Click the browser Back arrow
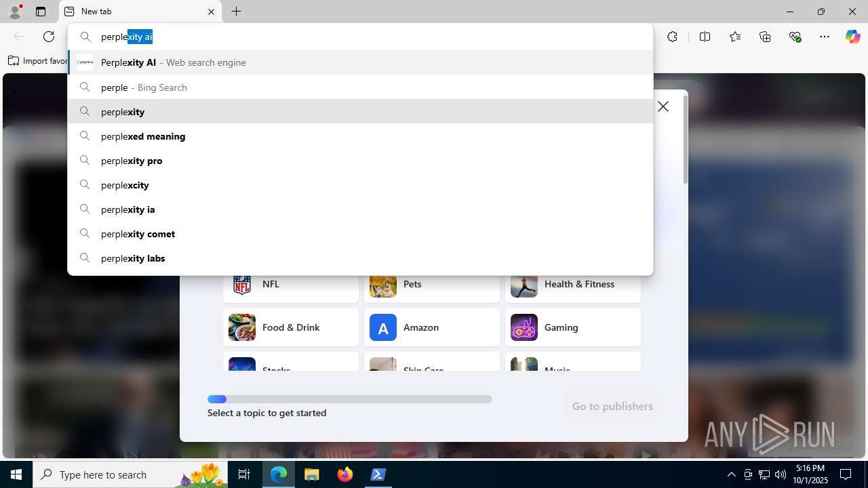The width and height of the screenshot is (868, 488). point(19,37)
